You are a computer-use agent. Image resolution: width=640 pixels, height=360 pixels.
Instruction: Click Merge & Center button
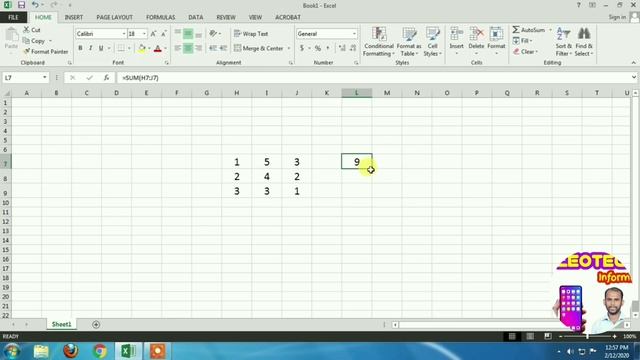tap(259, 48)
